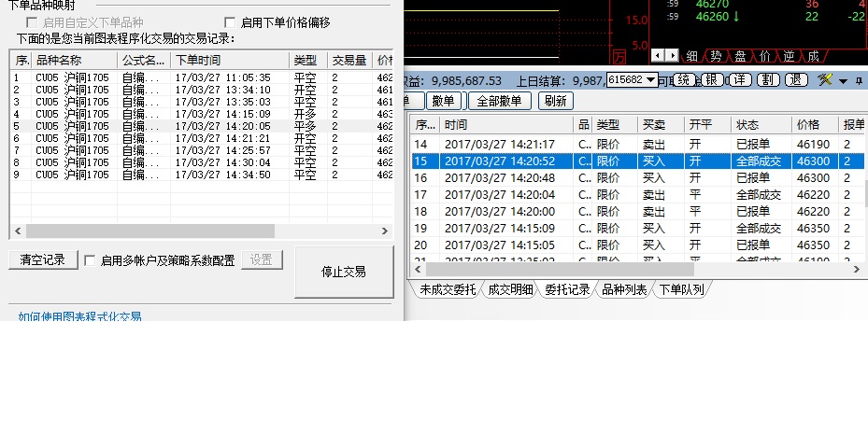Click the 退 logout round button
The width and height of the screenshot is (868, 448).
coord(796,79)
